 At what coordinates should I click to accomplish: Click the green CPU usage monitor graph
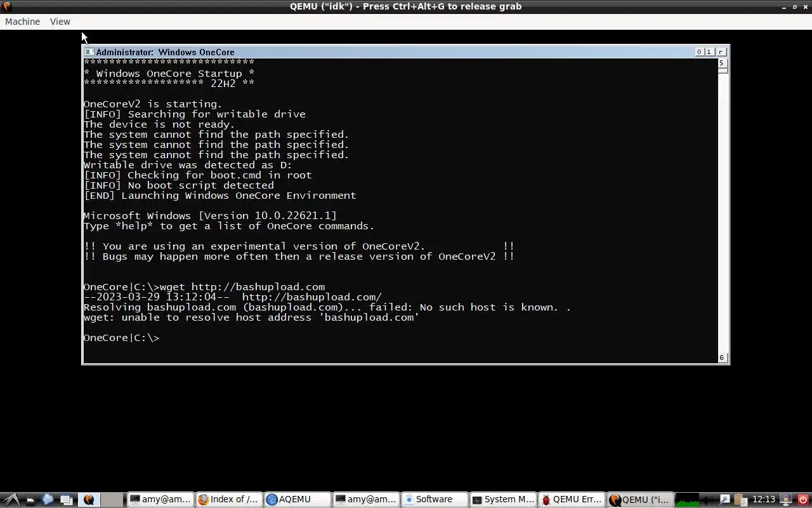point(687,500)
